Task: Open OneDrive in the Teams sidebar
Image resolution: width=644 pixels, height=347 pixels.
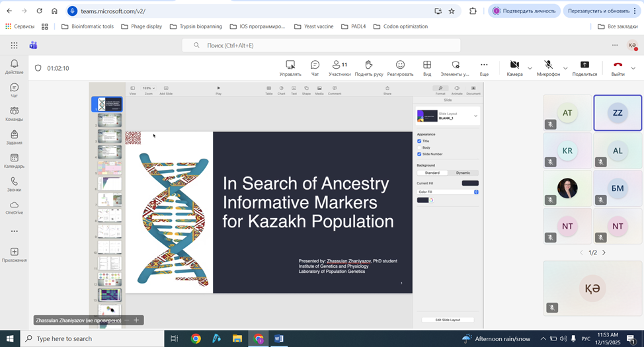Action: point(14,206)
